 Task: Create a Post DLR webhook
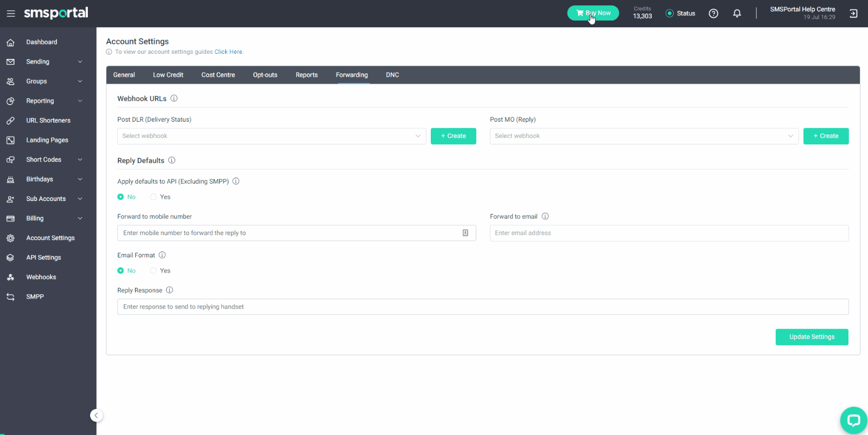pyautogui.click(x=454, y=136)
